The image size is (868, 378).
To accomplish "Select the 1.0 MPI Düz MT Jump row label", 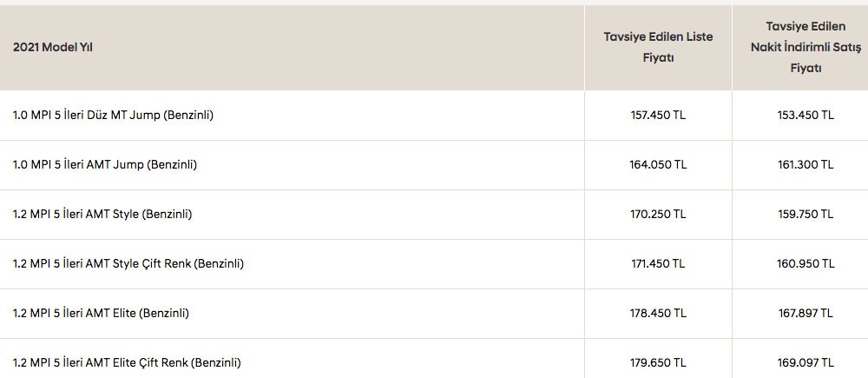I will 113,115.
